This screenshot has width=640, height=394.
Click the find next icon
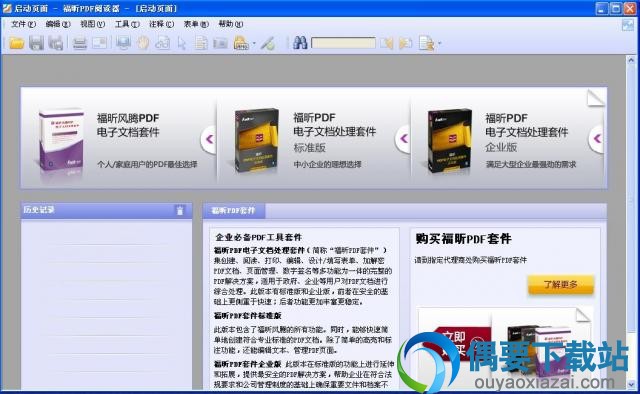point(406,42)
